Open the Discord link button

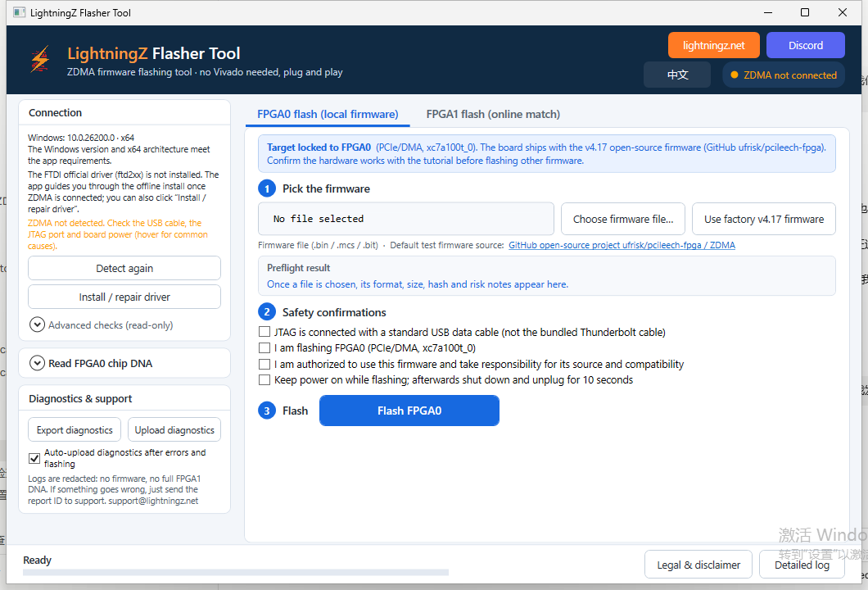click(806, 45)
